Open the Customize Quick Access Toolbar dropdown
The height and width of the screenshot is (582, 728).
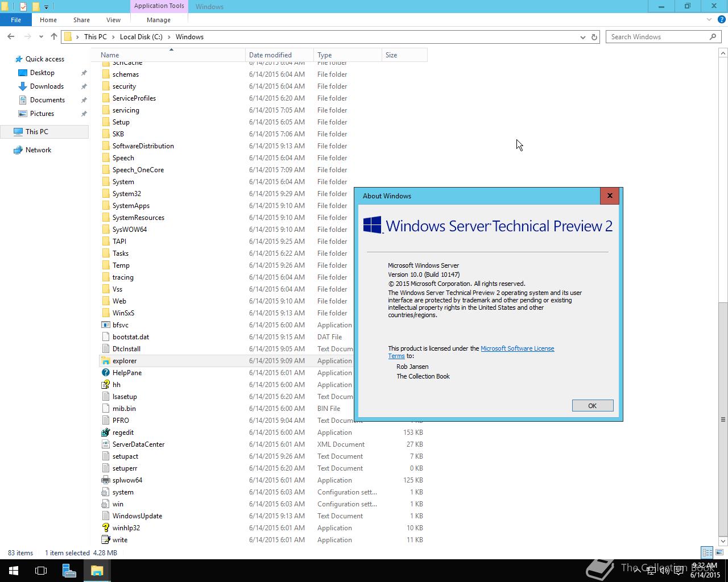point(46,7)
